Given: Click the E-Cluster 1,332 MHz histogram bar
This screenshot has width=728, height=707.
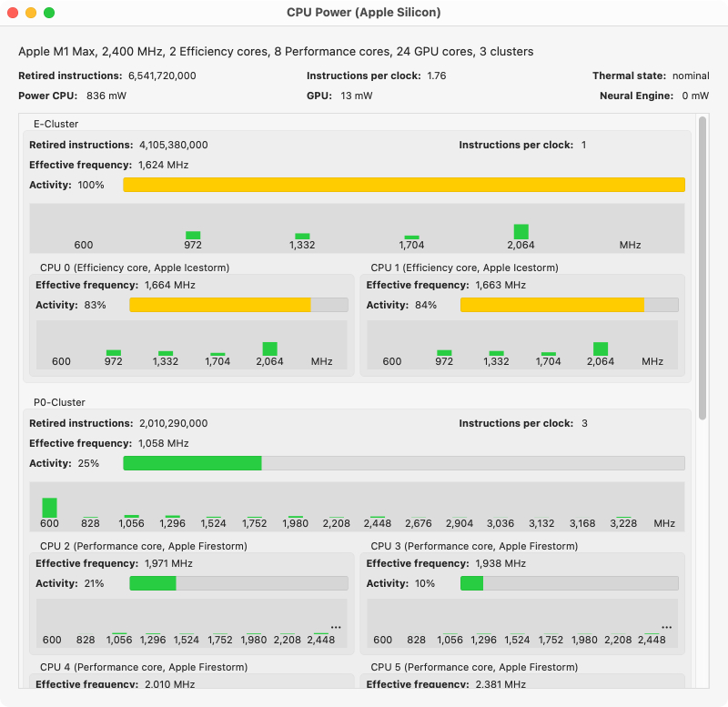Looking at the screenshot, I should 302,237.
